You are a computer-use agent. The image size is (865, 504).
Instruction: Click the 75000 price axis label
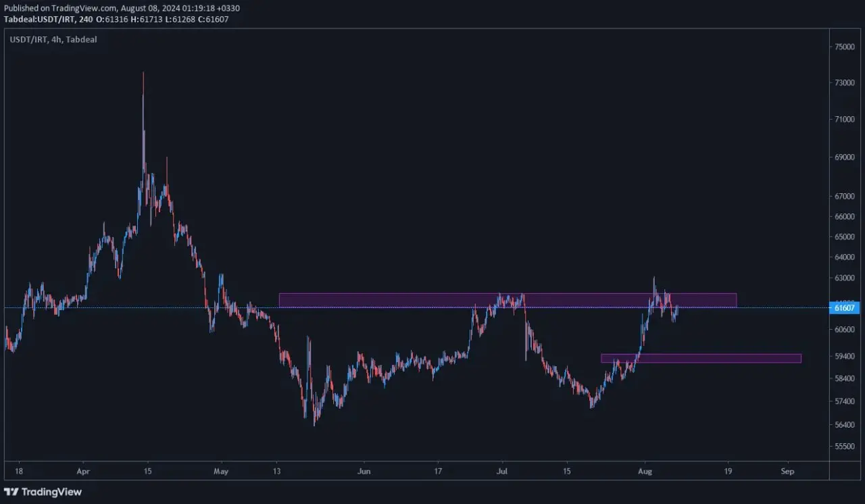click(845, 47)
